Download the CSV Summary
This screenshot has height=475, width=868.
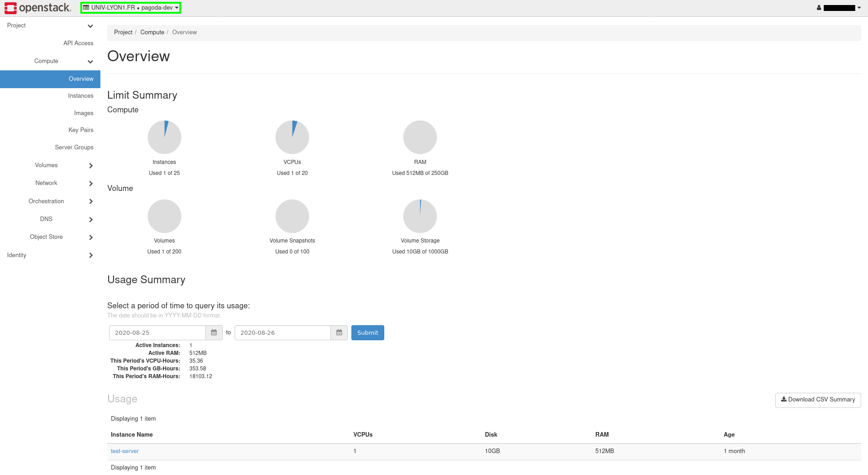(x=818, y=400)
